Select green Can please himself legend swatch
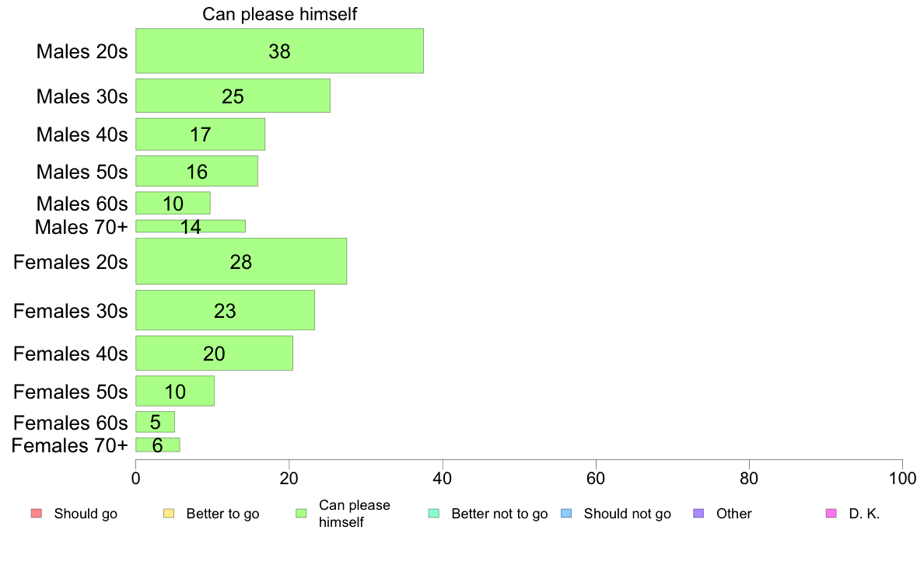Screen dimensions: 924x572 [301, 513]
